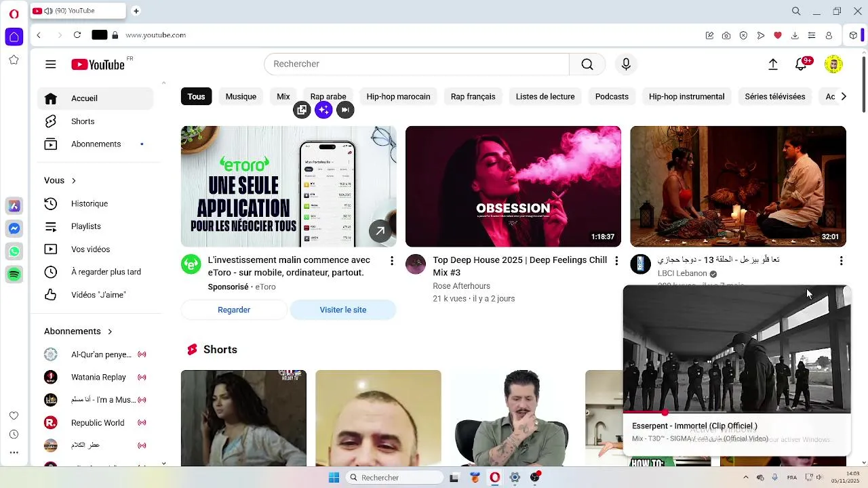
Task: Click the floating mini player video
Action: (x=736, y=348)
